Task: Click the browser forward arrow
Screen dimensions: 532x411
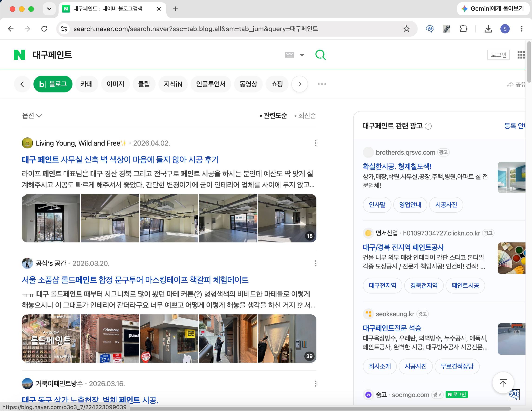Action: pyautogui.click(x=27, y=29)
